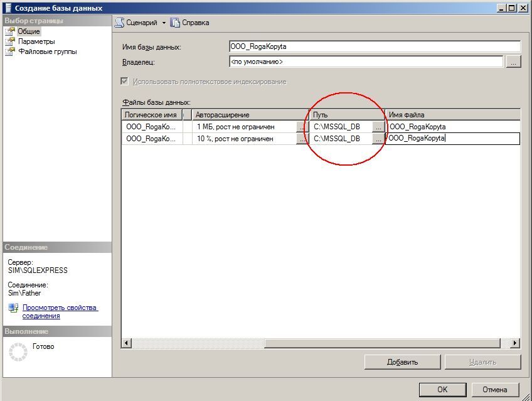Click the browse button next to Владелец
Image resolution: width=532 pixels, height=401 pixels.
pyautogui.click(x=513, y=61)
